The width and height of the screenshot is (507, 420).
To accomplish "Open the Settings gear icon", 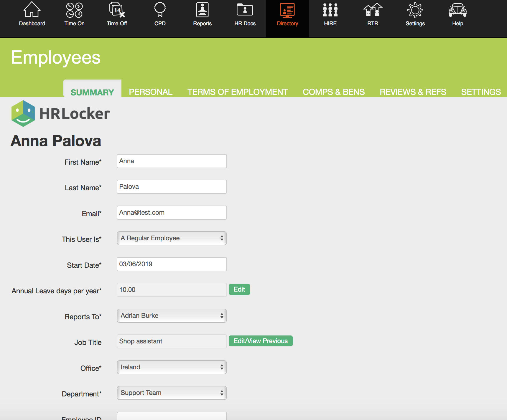I will point(415,10).
